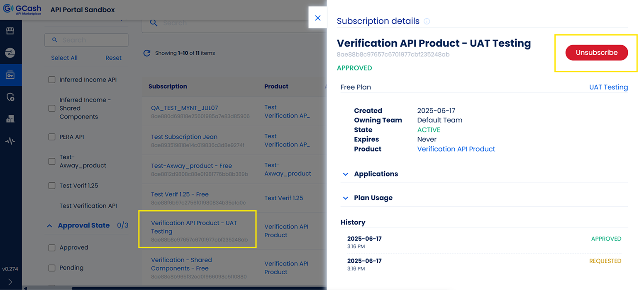
Task: Click the subscription ID 8ae88b8c97657c6701977cbf235248ab in details
Action: pos(393,54)
